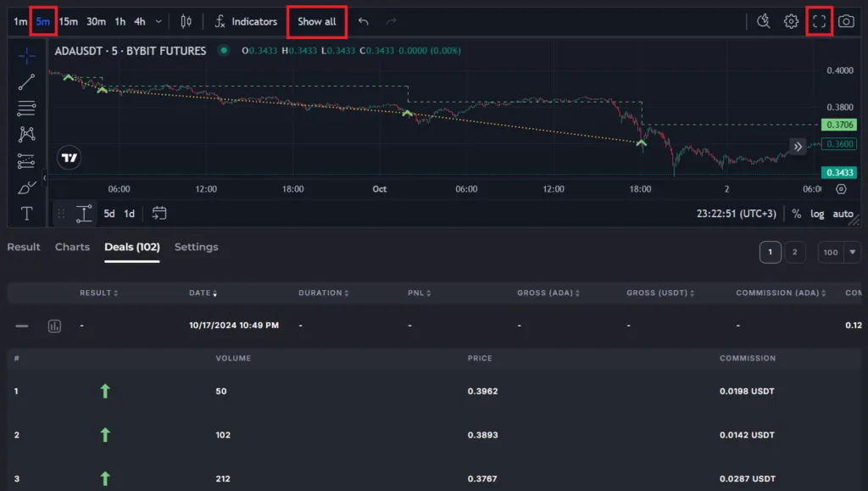Click the Show all button
Viewport: 868px width, 491px height.
click(x=317, y=22)
